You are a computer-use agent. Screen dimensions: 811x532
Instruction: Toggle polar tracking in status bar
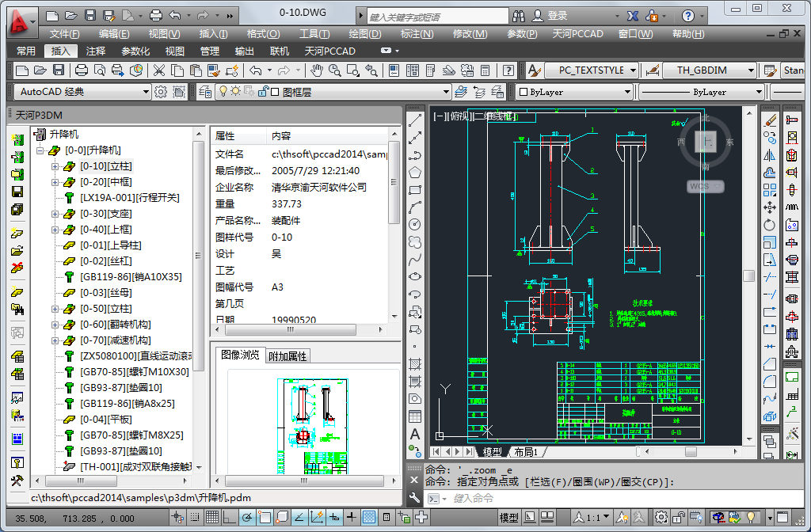pyautogui.click(x=247, y=518)
